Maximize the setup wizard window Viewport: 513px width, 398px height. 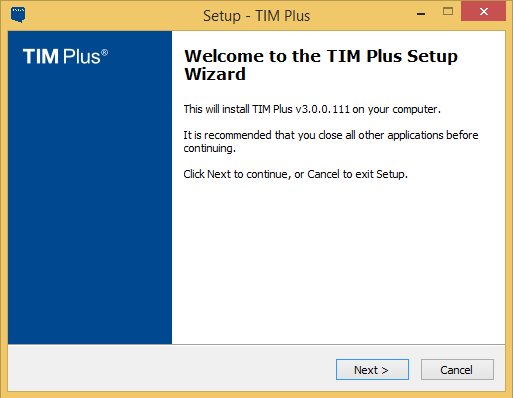448,12
